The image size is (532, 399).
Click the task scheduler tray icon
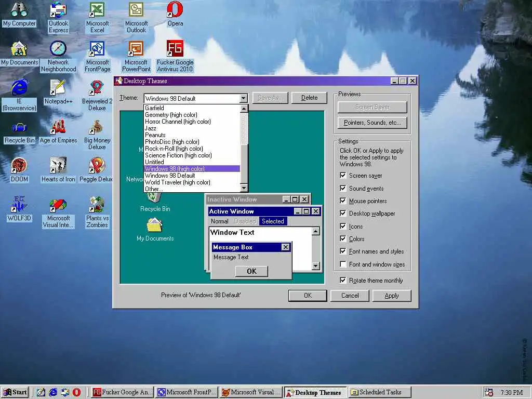coord(488,392)
